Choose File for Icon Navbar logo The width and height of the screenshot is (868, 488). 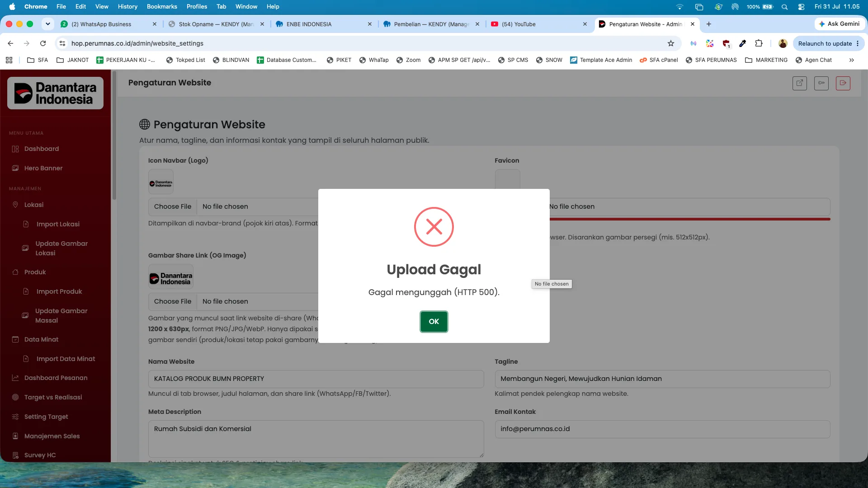point(173,206)
